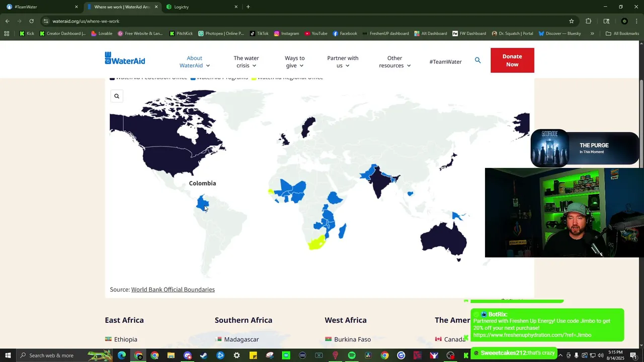Screen dimensions: 644x362
Task: Open the PitchKick bookmark
Action: point(181,34)
